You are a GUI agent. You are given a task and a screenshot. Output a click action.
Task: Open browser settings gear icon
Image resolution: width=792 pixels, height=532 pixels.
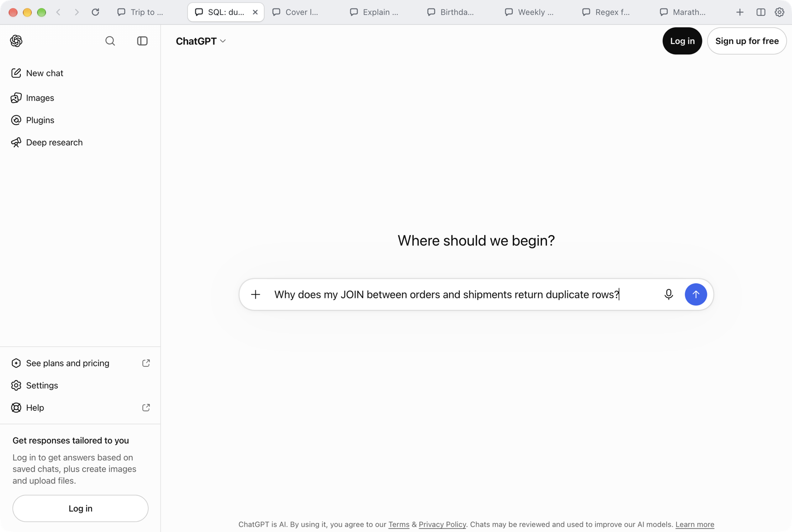[x=780, y=12]
